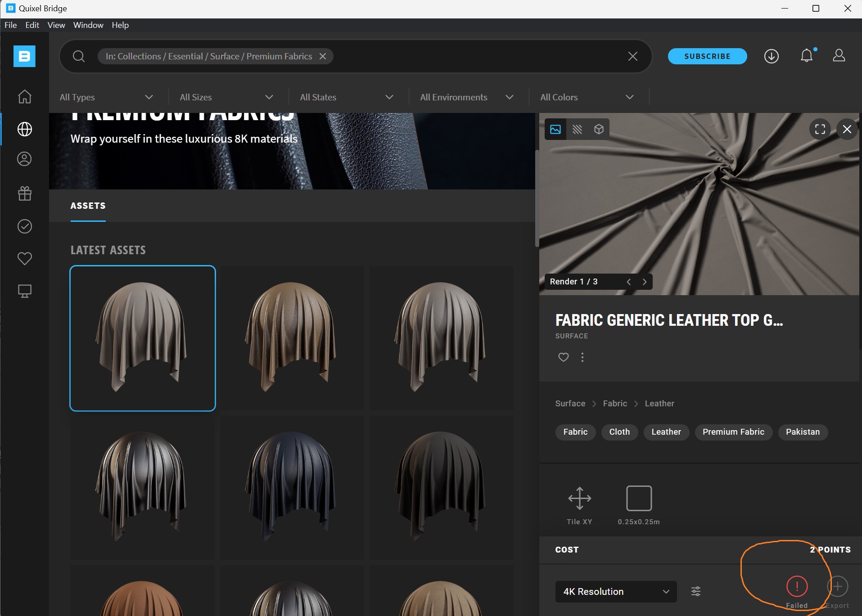The height and width of the screenshot is (616, 862).
Task: Select the matte black leather thumbnail beside navy
Action: 442,488
